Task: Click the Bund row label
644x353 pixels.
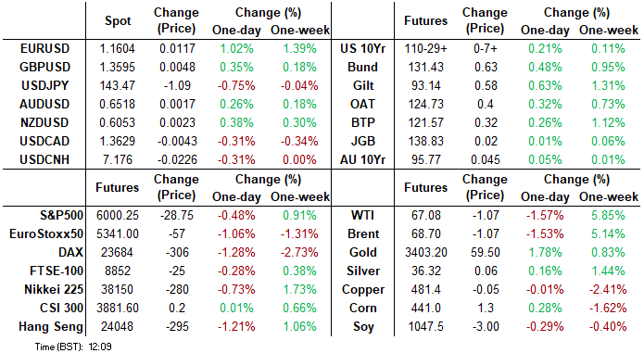Action: pyautogui.click(x=362, y=67)
